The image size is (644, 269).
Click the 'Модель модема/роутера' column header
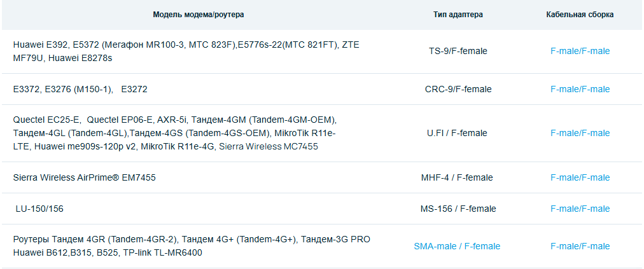(199, 14)
